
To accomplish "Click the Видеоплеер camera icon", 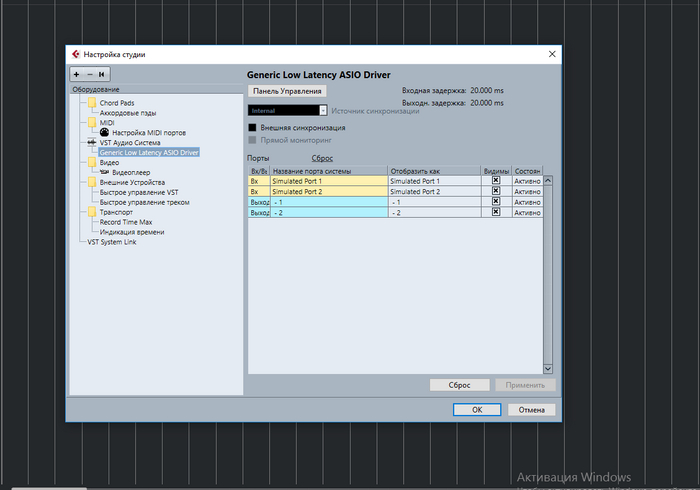I will coord(104,172).
